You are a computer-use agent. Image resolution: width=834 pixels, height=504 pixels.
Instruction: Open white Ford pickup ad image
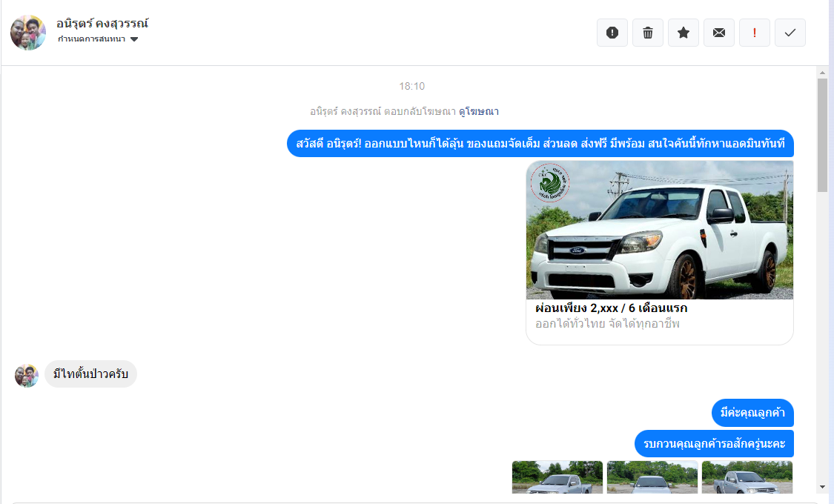660,231
